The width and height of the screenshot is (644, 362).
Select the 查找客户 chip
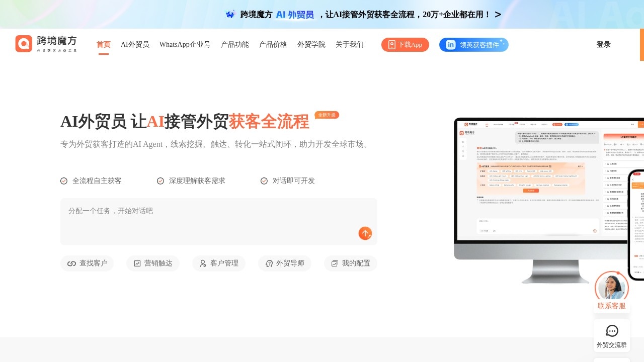click(87, 263)
